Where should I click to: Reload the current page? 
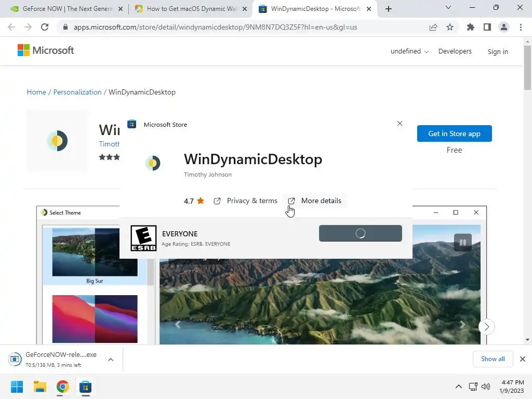click(x=45, y=27)
